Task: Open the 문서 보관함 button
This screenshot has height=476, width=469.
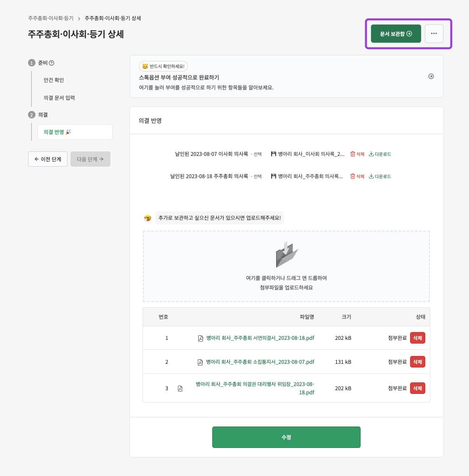Action: coord(394,33)
